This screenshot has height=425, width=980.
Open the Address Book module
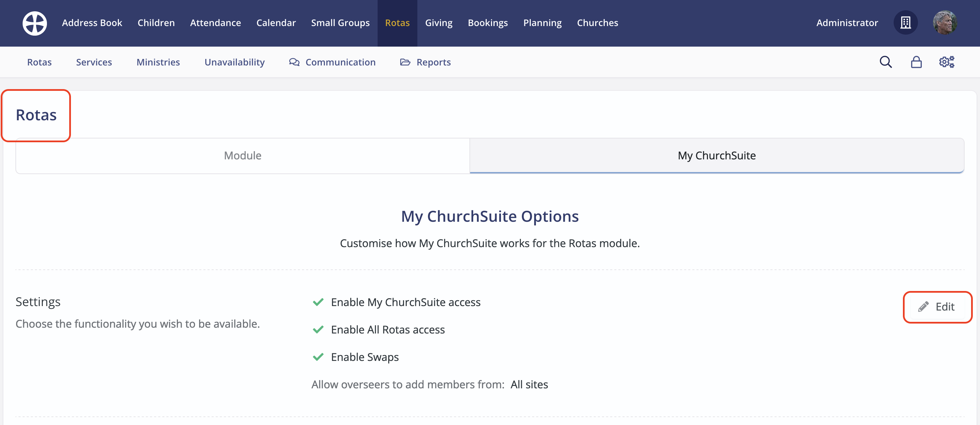tap(92, 23)
